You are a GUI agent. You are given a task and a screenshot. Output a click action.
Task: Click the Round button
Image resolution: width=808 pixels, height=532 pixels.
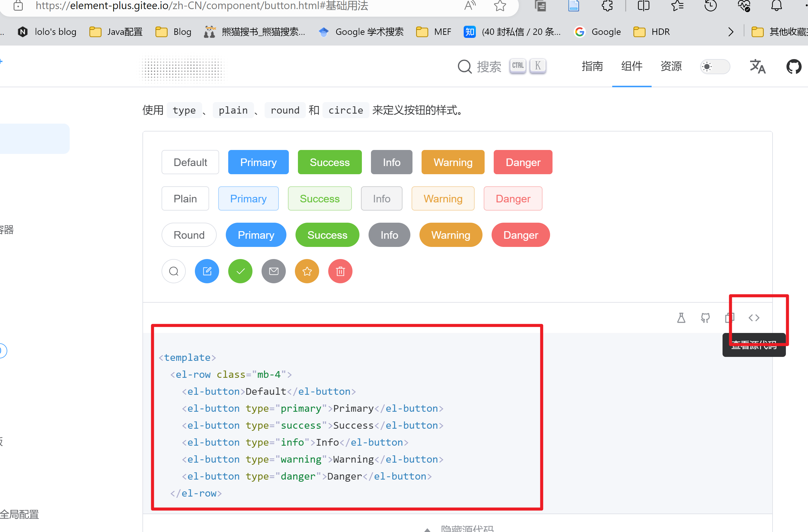coord(189,235)
